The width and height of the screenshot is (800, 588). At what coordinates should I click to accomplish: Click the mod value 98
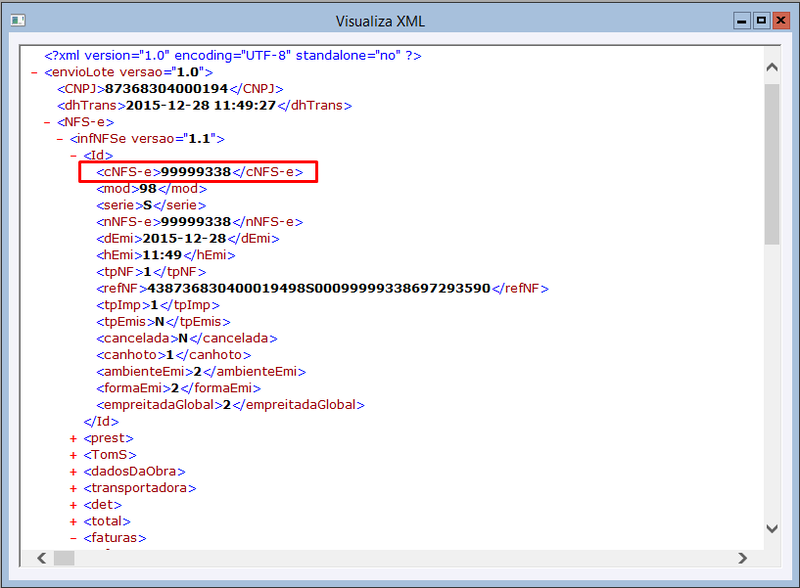(148, 189)
